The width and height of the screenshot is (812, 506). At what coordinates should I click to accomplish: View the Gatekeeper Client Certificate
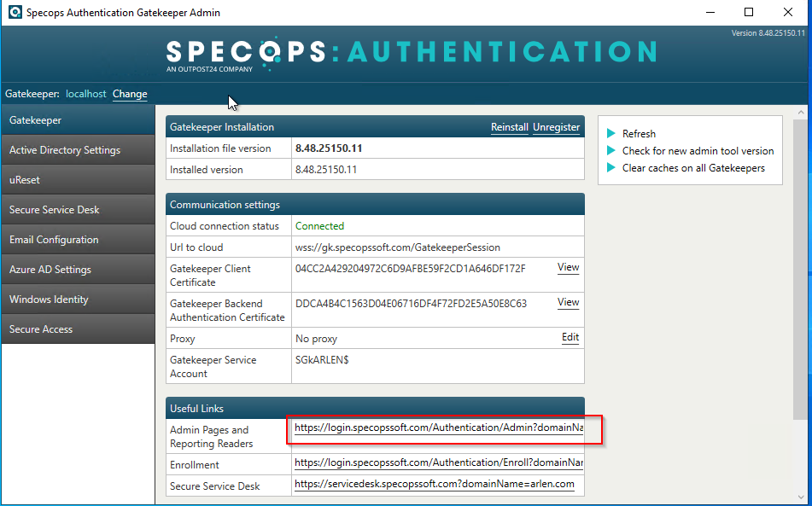568,267
